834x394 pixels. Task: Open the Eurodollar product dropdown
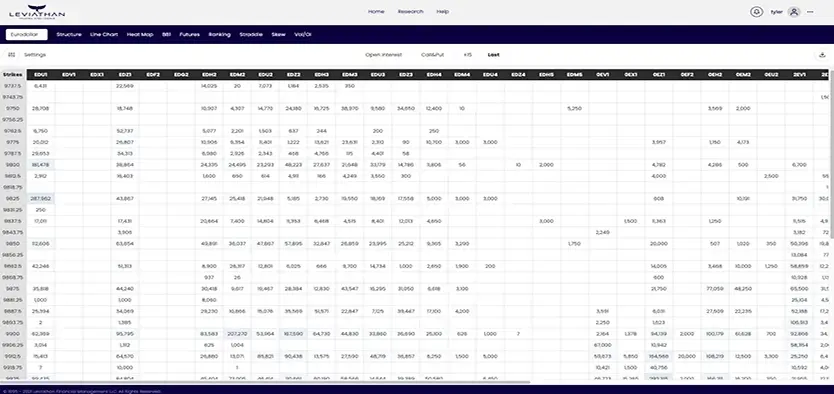pos(27,35)
